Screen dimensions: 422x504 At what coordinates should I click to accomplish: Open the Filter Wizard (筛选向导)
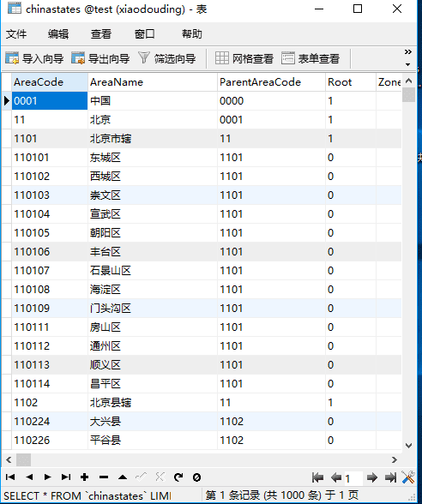coord(167,58)
